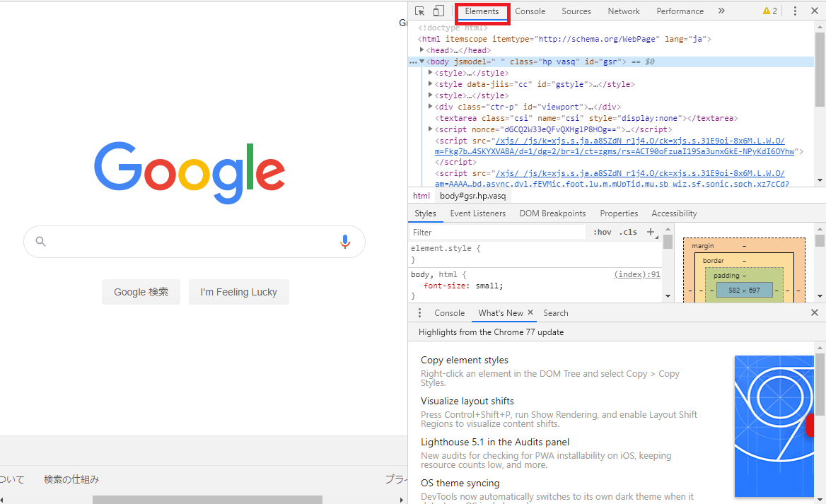The width and height of the screenshot is (826, 504).
Task: Toggle the device toolbar icon
Action: (438, 11)
